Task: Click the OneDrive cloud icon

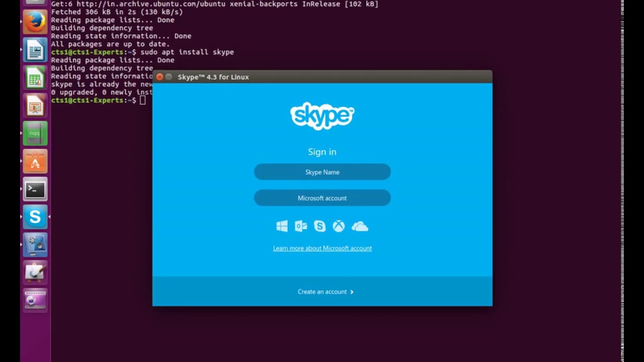Action: (x=360, y=227)
